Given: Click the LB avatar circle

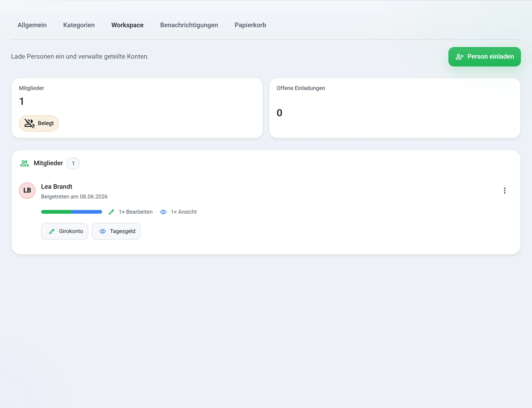Looking at the screenshot, I should (27, 191).
